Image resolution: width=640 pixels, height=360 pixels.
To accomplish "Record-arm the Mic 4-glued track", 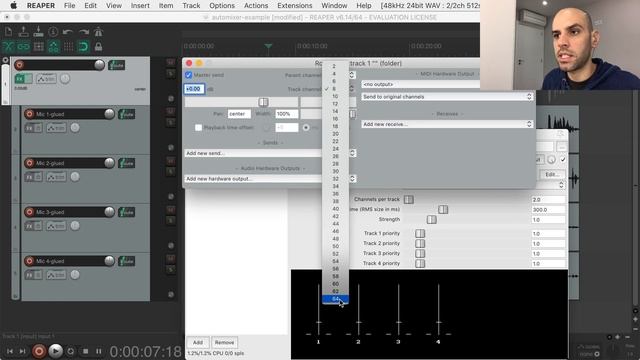I will [x=29, y=261].
